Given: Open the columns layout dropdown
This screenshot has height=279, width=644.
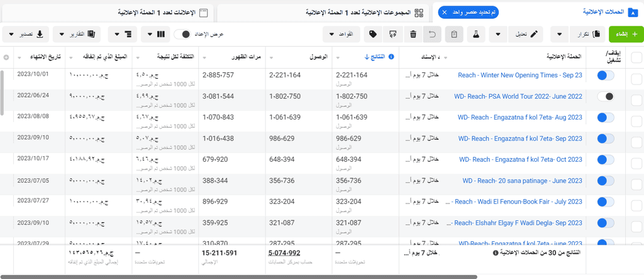Looking at the screenshot, I should click(155, 34).
